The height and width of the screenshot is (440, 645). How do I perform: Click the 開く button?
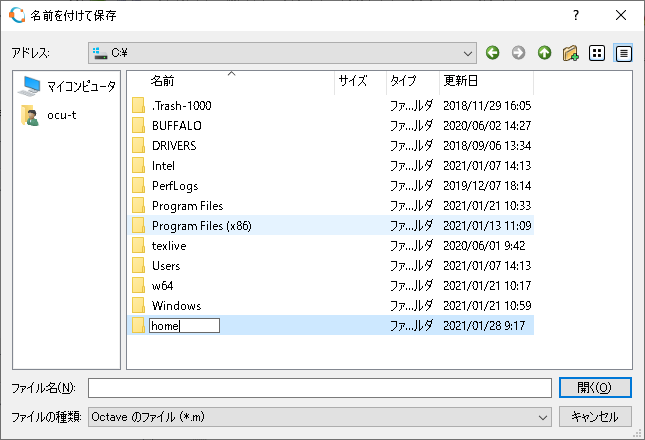[x=596, y=387]
